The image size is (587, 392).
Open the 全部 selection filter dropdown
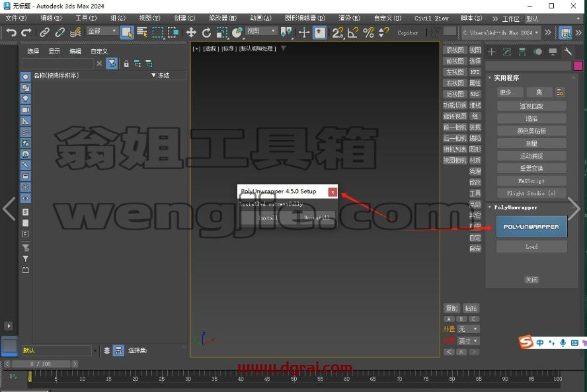[x=102, y=31]
